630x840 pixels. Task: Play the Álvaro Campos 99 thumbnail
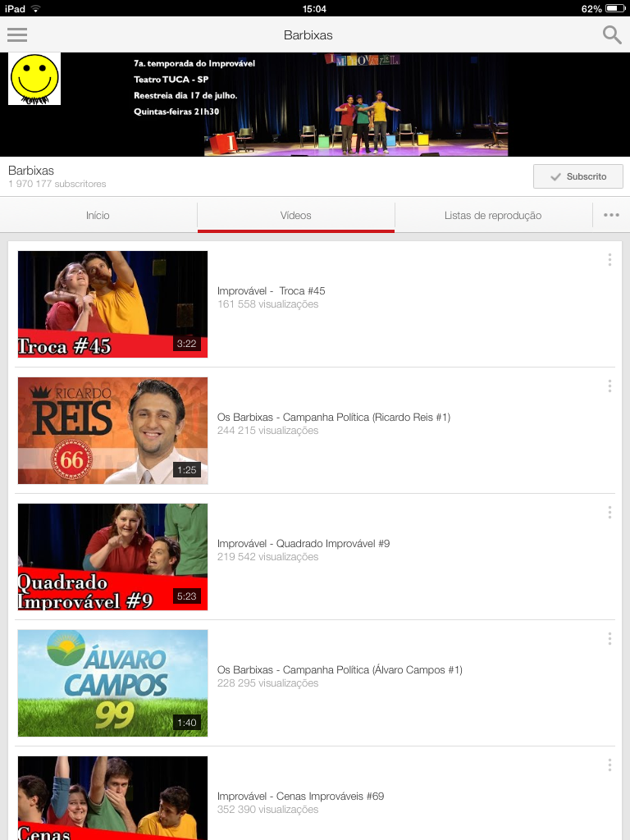112,683
